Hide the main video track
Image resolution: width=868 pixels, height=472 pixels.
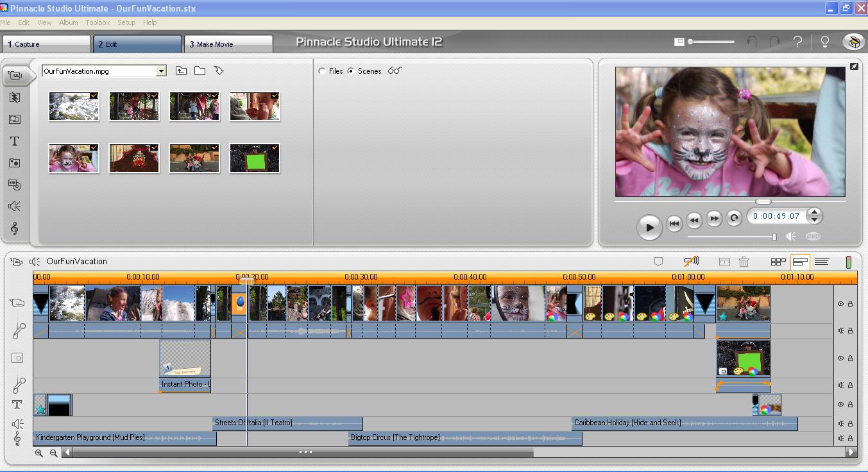[x=840, y=304]
